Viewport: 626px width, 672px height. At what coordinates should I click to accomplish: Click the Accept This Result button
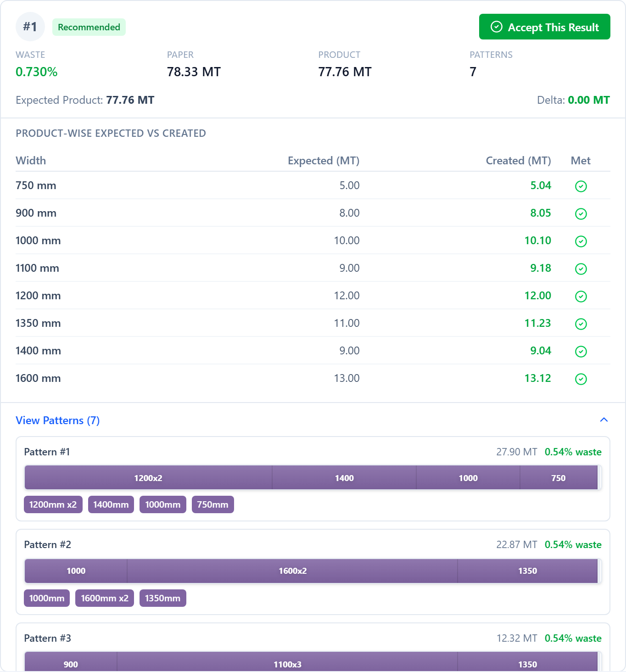544,27
